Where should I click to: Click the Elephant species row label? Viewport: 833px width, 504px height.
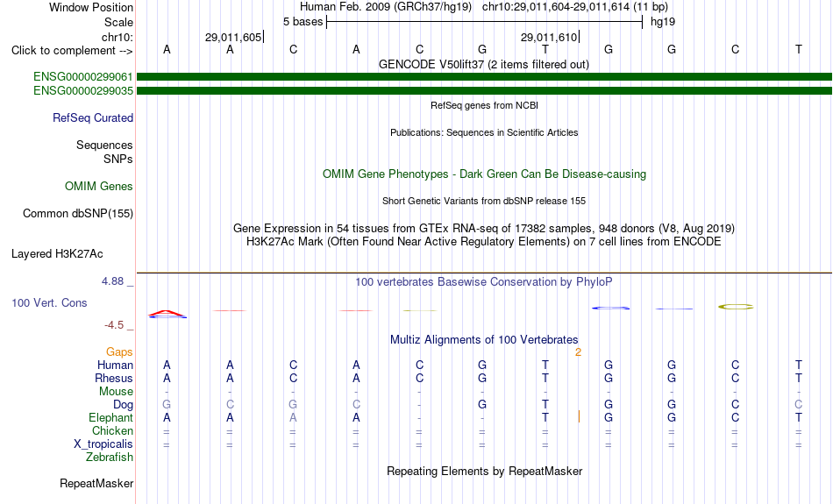click(110, 417)
